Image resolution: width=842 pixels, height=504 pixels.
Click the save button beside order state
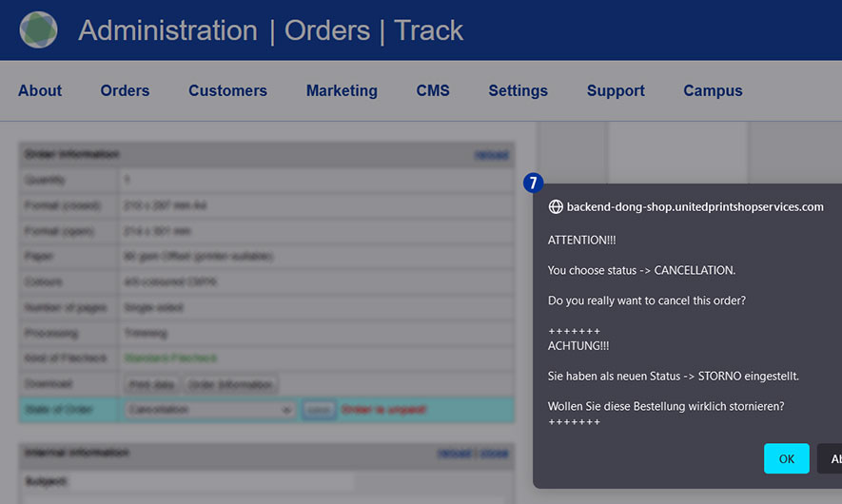pos(318,410)
